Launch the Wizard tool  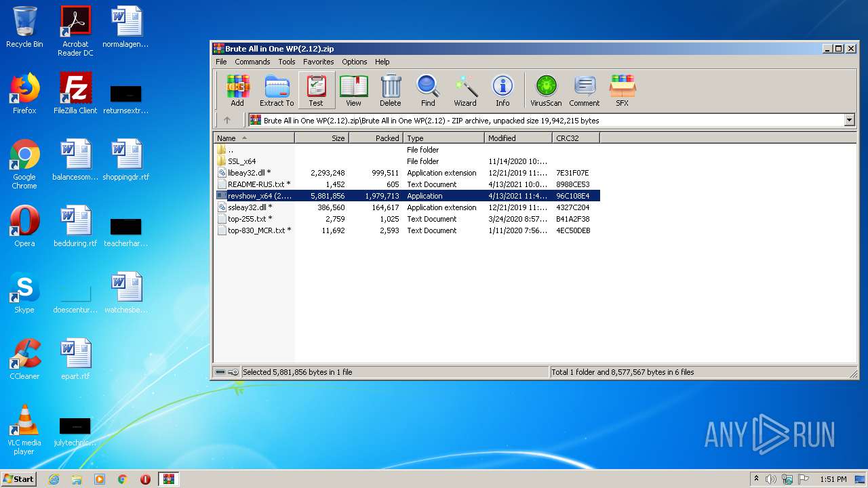tap(465, 90)
